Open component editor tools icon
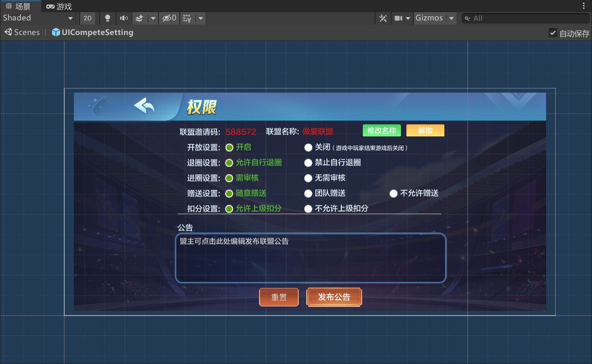 coord(383,18)
